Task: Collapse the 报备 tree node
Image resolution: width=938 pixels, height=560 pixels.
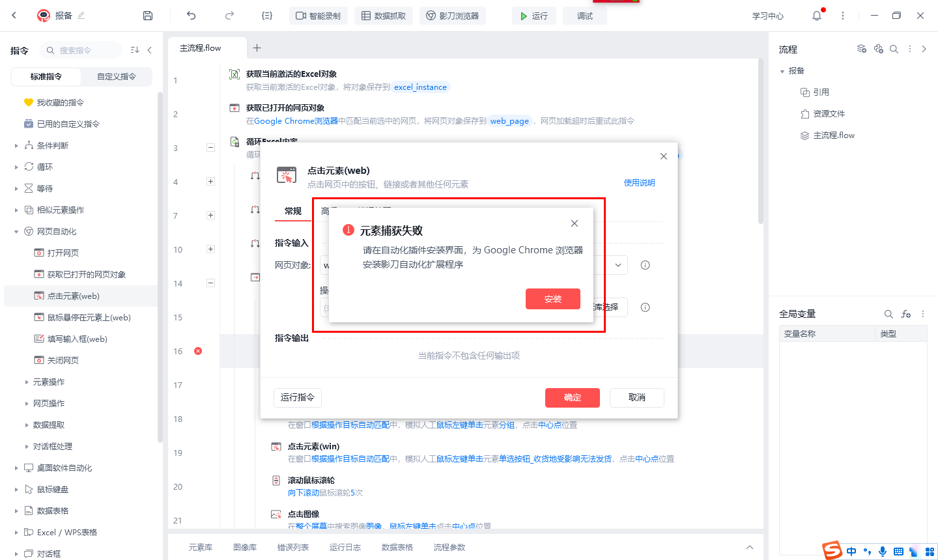Action: click(782, 71)
